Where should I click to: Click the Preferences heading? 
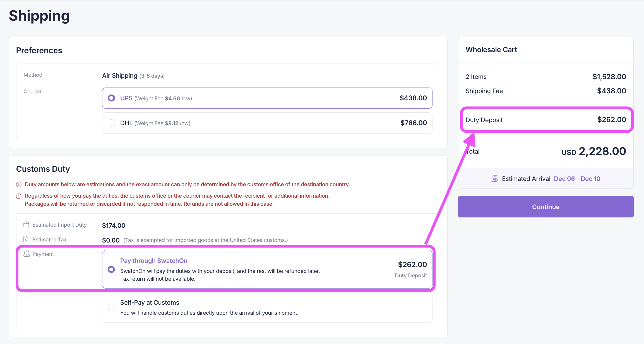click(39, 50)
